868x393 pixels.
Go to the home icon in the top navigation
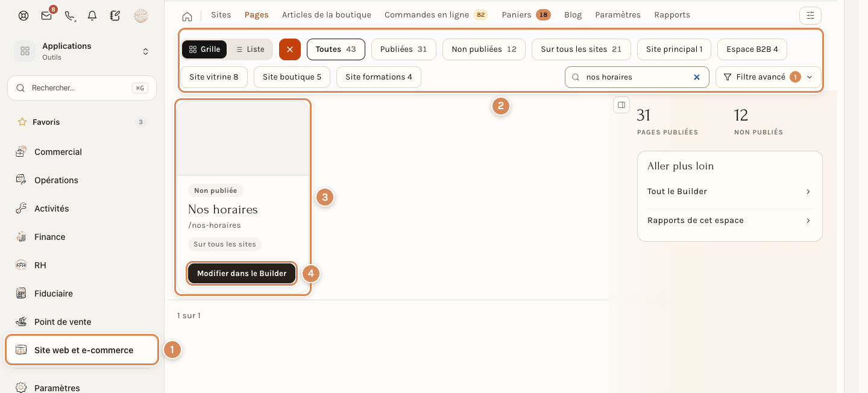187,16
